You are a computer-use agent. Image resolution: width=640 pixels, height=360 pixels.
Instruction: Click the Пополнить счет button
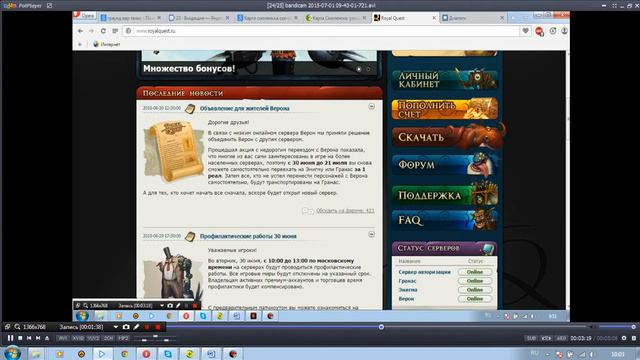pyautogui.click(x=444, y=109)
